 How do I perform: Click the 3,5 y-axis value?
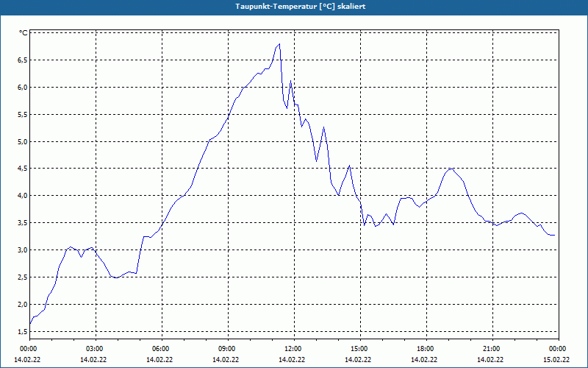tap(23, 223)
